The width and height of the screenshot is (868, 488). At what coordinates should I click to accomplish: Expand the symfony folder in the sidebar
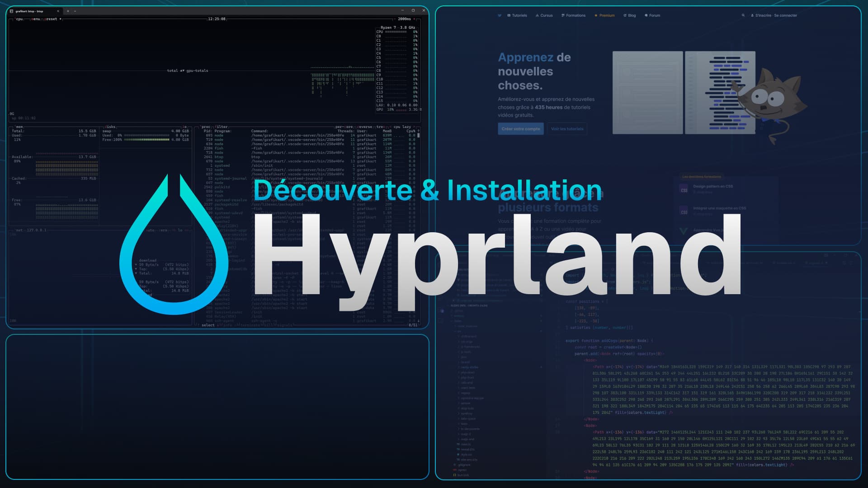tap(467, 413)
